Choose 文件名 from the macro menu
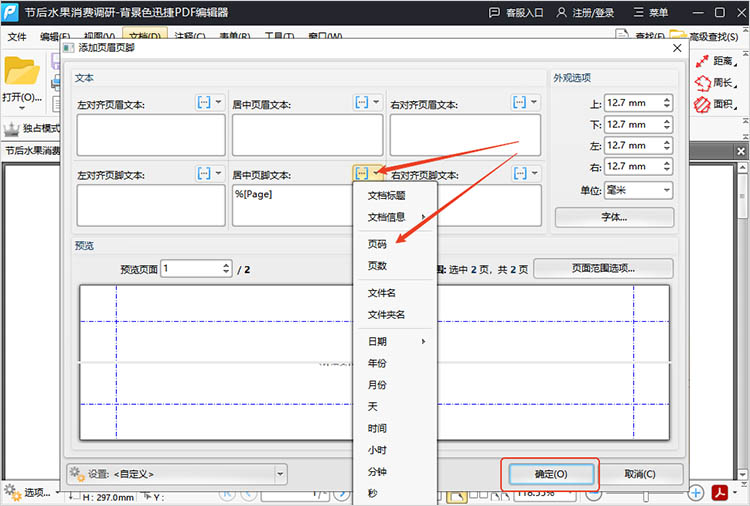 point(382,293)
